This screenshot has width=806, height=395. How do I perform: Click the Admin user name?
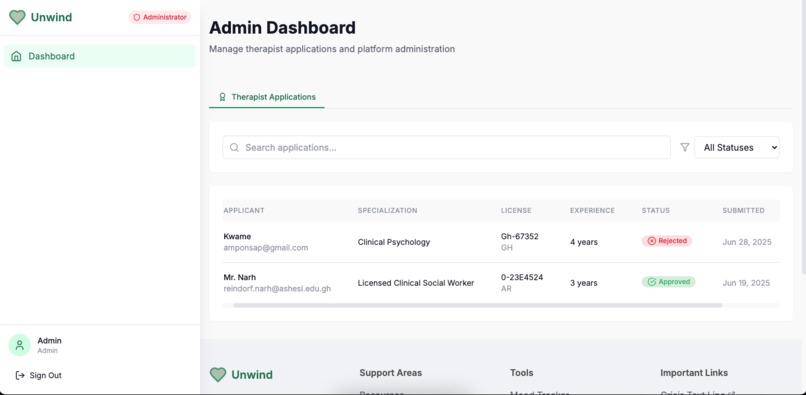(49, 340)
